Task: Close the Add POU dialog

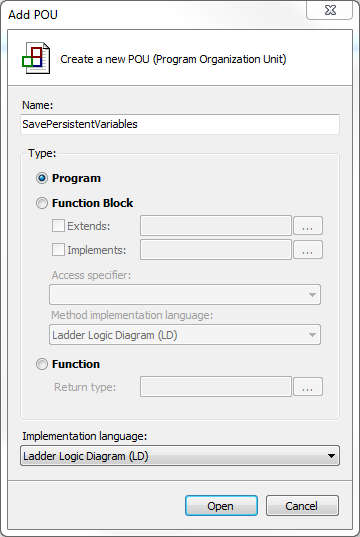Action: 330,11
